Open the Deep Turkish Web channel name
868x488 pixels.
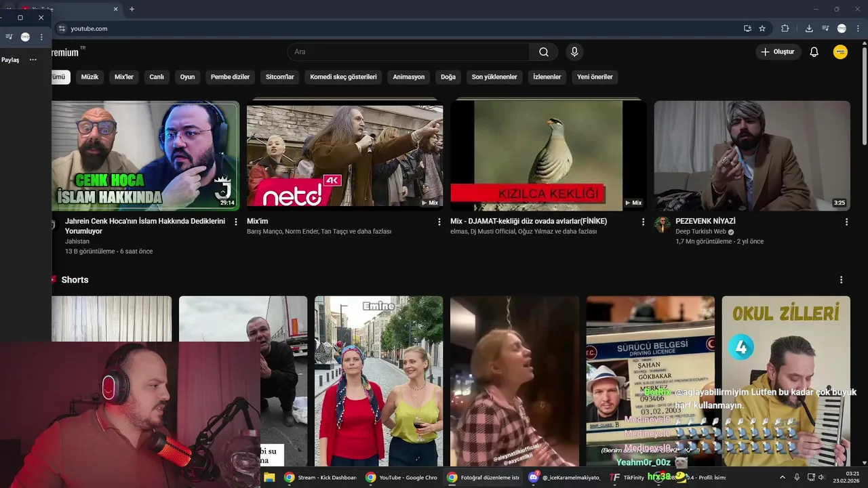(701, 231)
